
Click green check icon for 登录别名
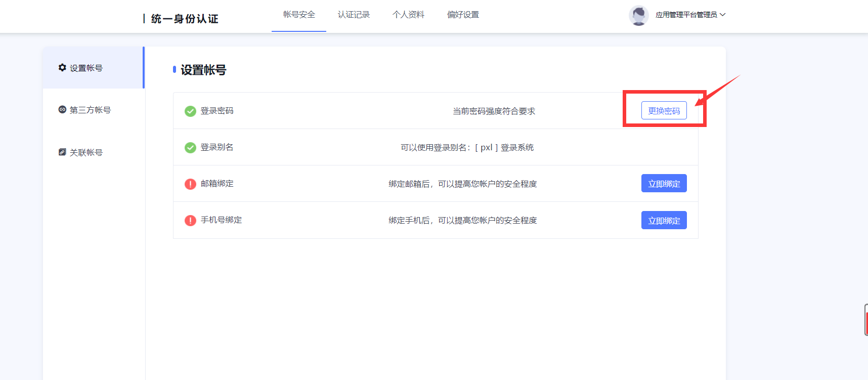(x=190, y=148)
